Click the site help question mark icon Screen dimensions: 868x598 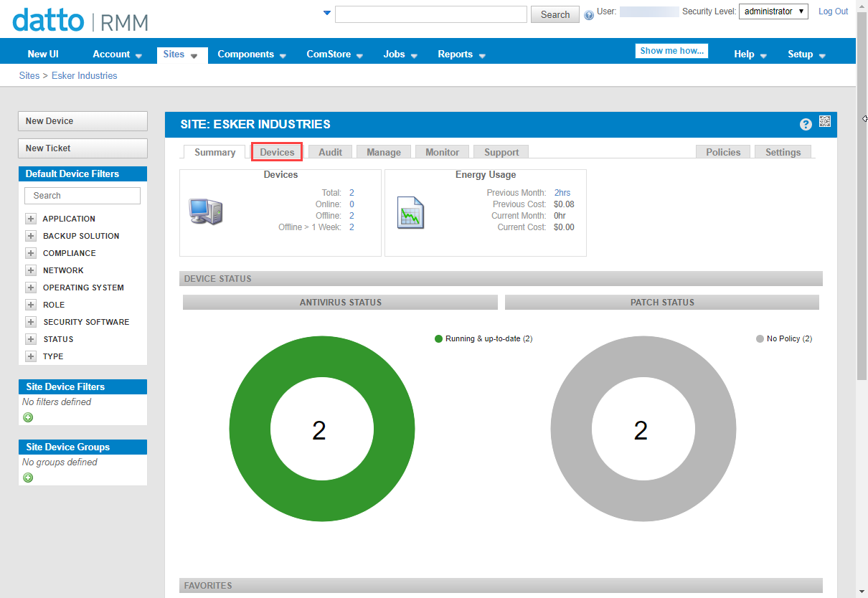pyautogui.click(x=806, y=125)
